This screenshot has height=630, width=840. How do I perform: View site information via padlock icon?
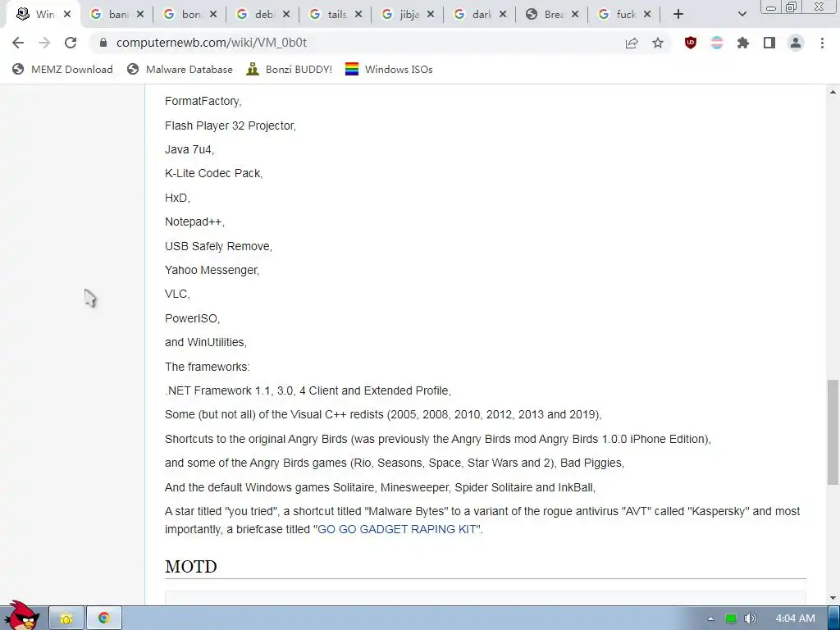tap(103, 43)
